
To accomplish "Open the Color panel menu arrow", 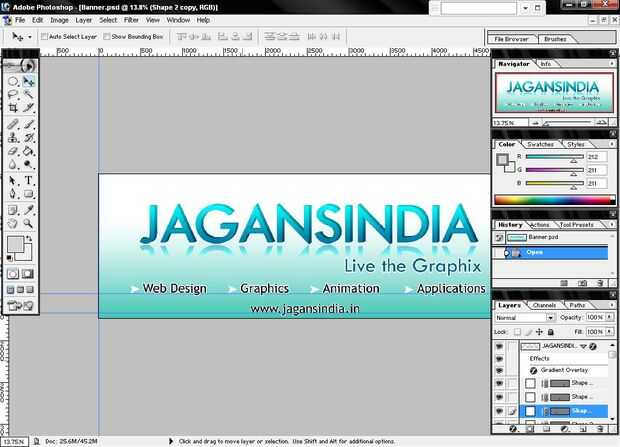I will 612,144.
